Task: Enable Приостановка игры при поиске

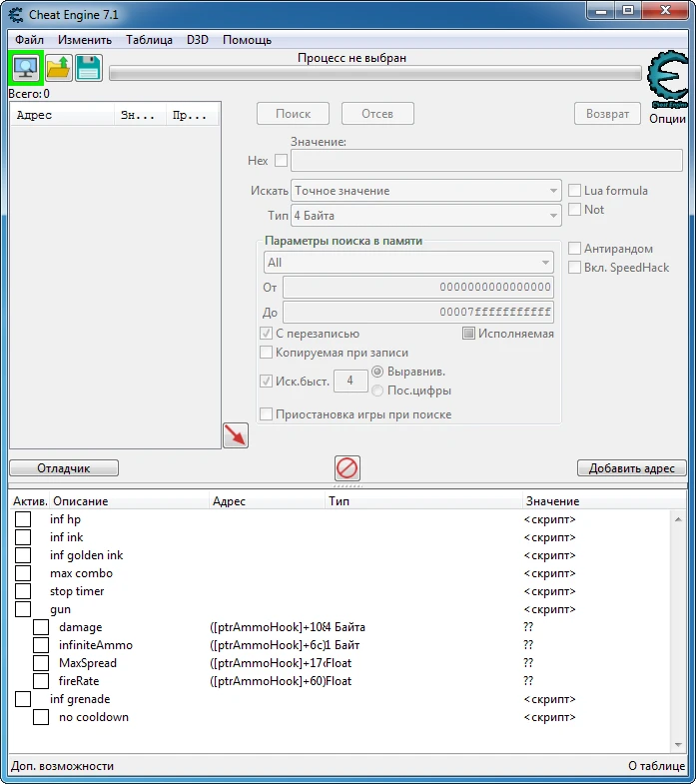Action: tap(266, 414)
